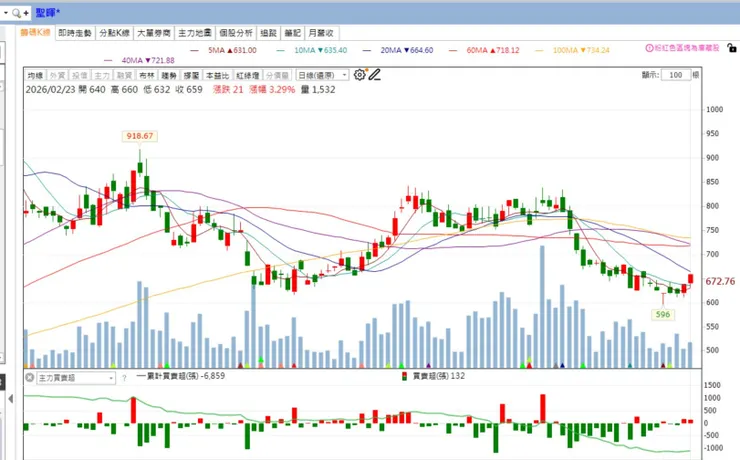Click the latest red candlestick near 672.76
Viewport: 740px width, 460px height.
[x=690, y=279]
